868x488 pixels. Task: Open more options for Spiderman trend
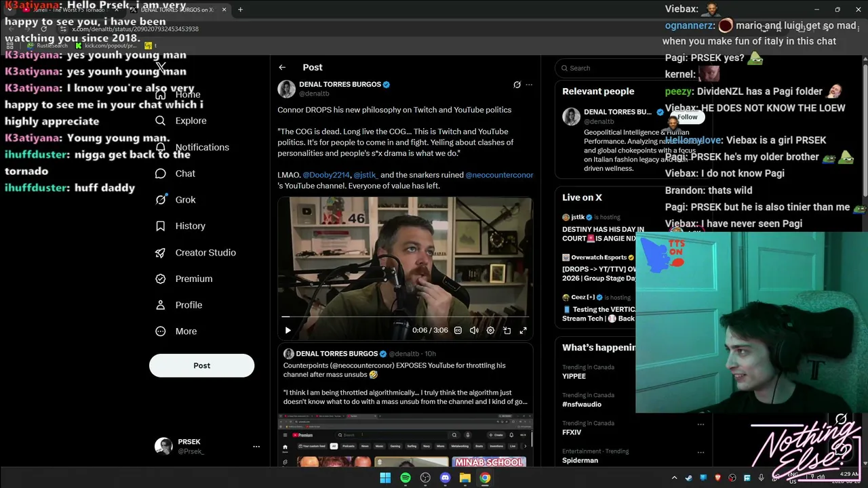(701, 452)
